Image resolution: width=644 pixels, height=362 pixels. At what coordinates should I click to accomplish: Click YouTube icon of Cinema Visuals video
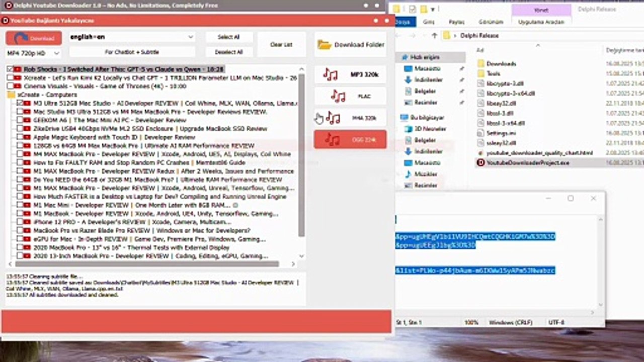click(x=18, y=86)
